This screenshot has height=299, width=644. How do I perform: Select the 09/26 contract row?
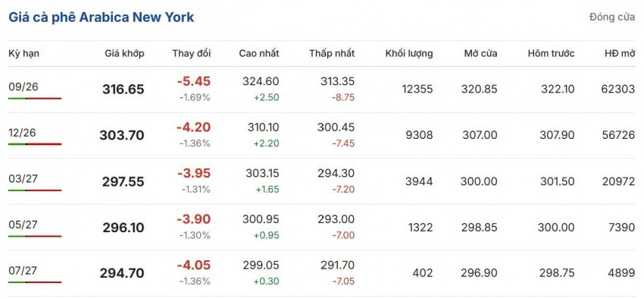click(322, 90)
